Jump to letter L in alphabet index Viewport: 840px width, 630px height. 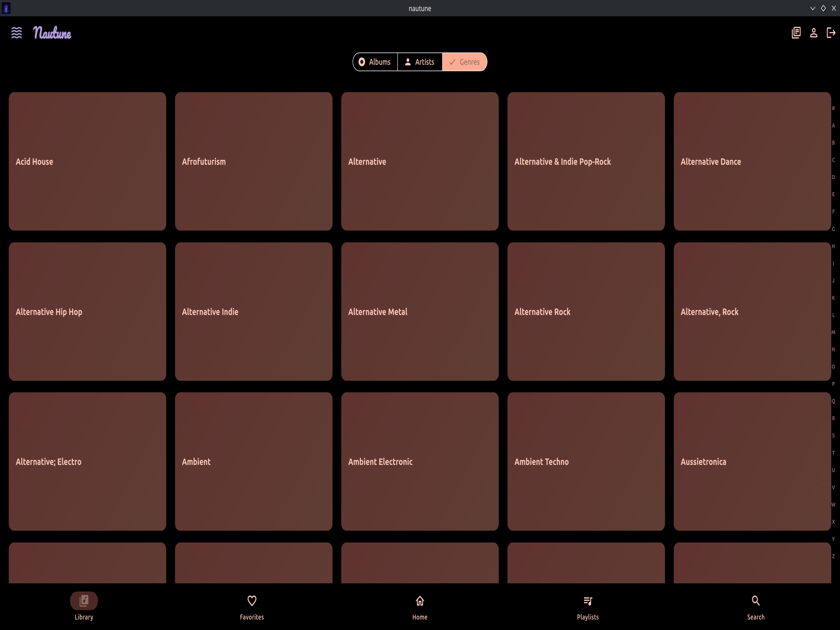tap(834, 315)
